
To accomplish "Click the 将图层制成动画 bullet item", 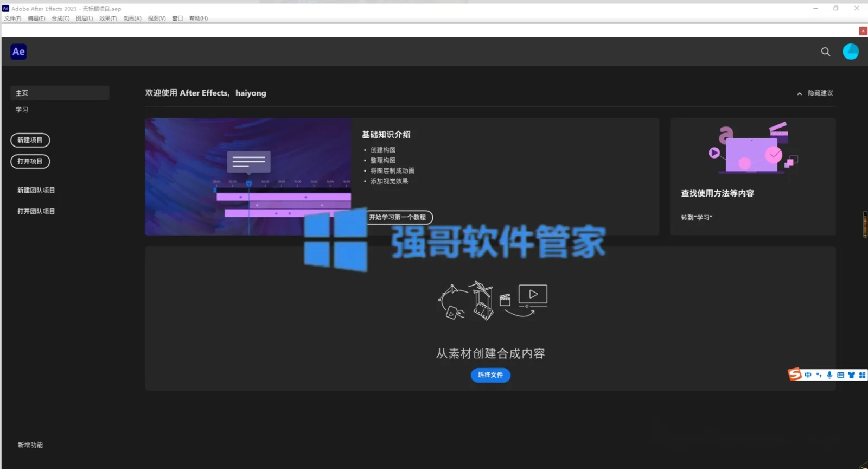I will 392,170.
